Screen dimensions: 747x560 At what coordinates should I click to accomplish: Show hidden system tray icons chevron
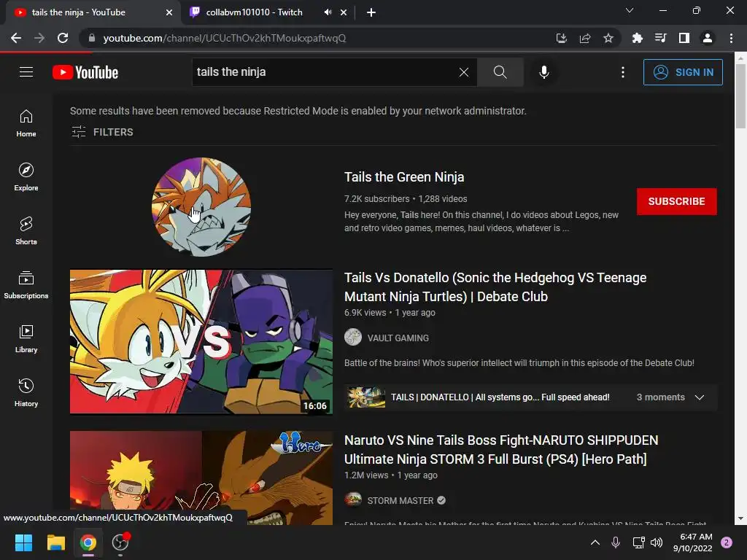click(595, 542)
